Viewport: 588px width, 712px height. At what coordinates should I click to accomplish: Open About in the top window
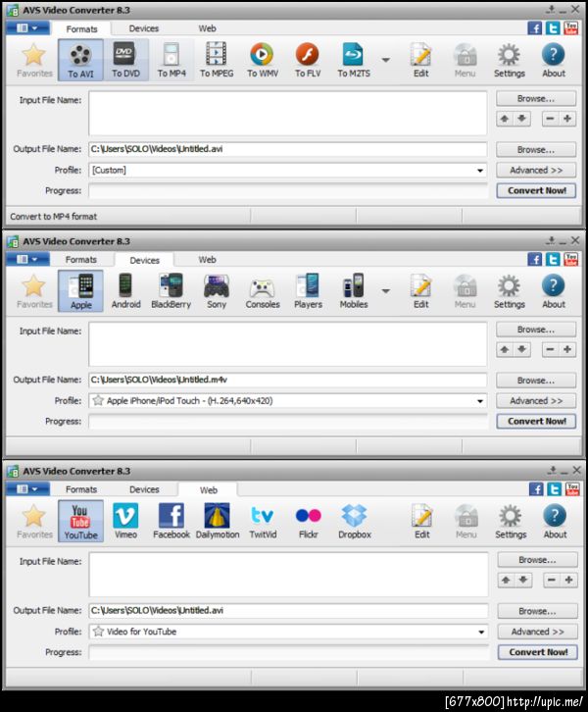pos(554,60)
